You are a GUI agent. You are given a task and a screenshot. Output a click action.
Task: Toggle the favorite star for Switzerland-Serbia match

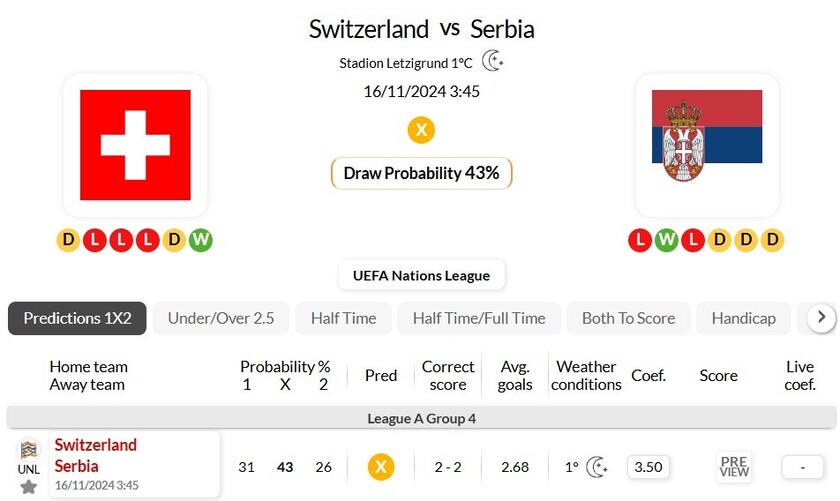[29, 487]
